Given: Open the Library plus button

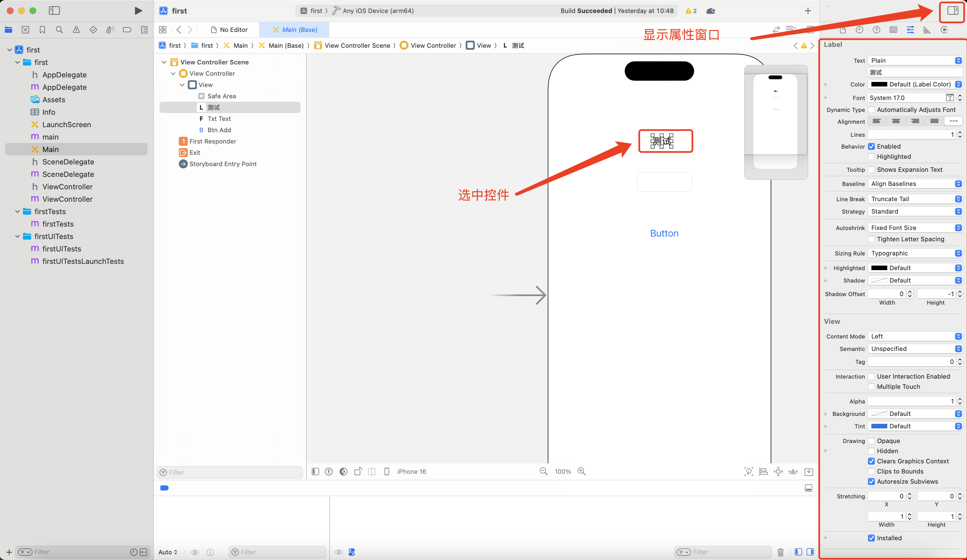Looking at the screenshot, I should 808,11.
